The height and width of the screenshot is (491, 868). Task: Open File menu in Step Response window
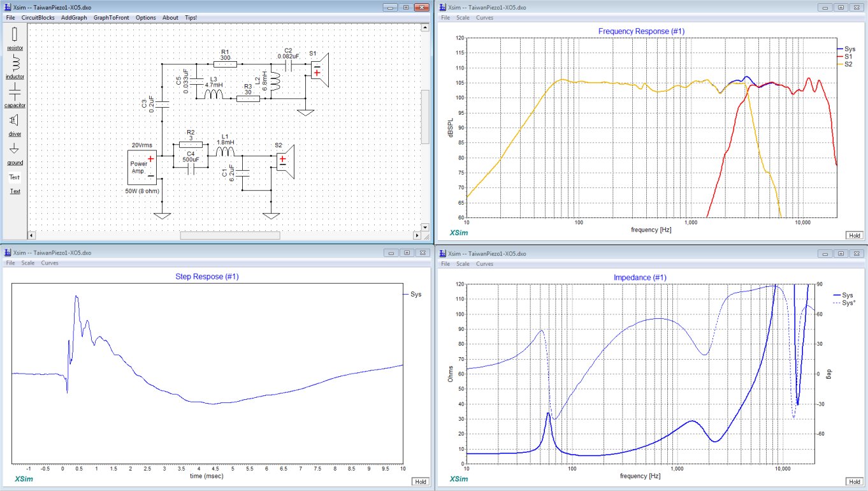[11, 263]
